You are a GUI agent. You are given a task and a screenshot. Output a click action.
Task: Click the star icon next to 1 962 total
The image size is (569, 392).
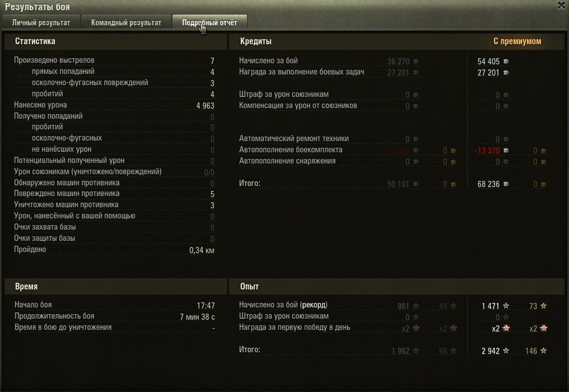coord(416,351)
